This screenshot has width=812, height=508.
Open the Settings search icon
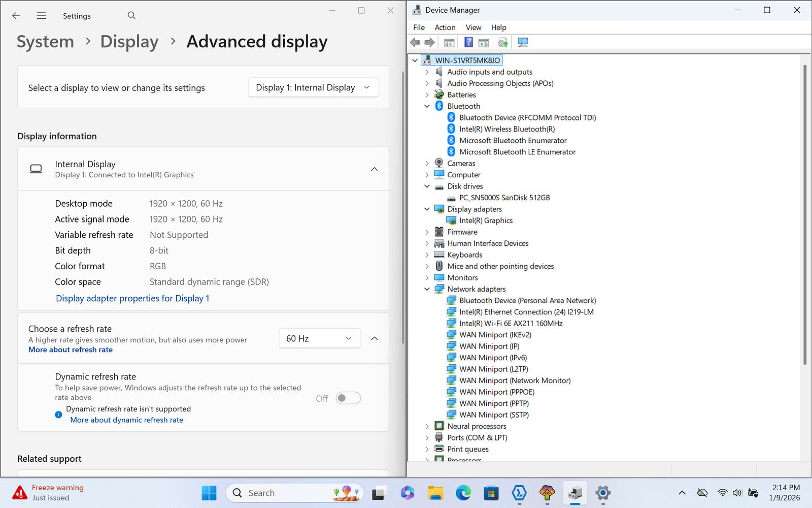(131, 16)
